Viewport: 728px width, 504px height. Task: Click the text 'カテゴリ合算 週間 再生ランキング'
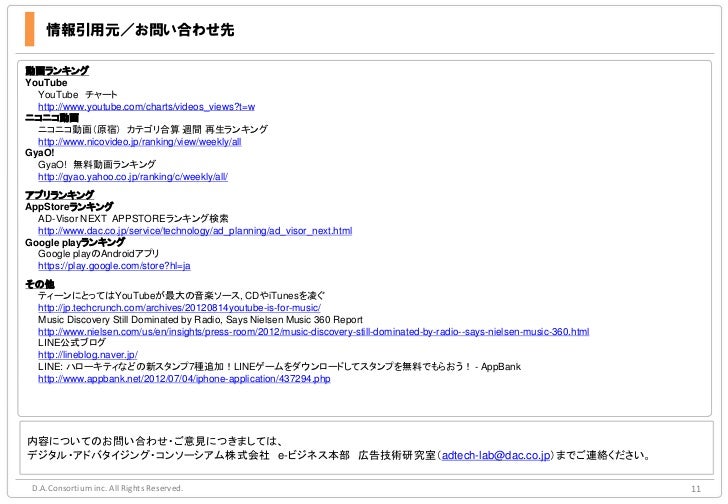[x=197, y=129]
